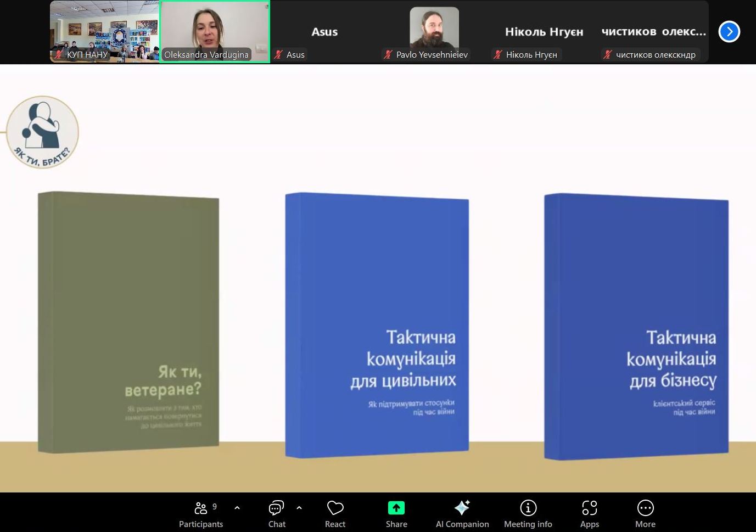756x532 pixels.
Task: Open the React emoji menu
Action: click(x=335, y=514)
